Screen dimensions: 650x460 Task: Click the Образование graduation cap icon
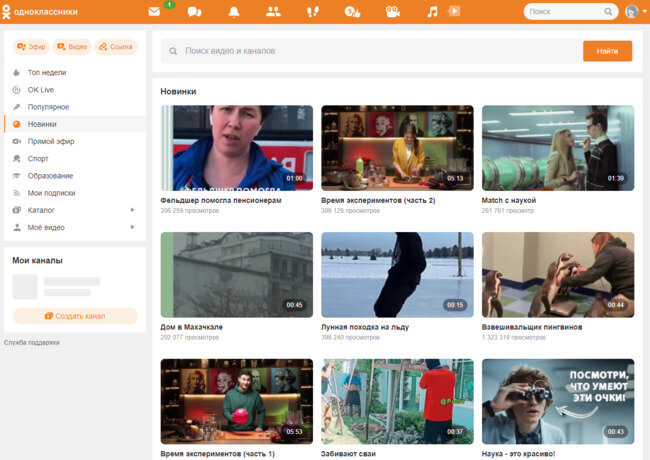pyautogui.click(x=17, y=176)
